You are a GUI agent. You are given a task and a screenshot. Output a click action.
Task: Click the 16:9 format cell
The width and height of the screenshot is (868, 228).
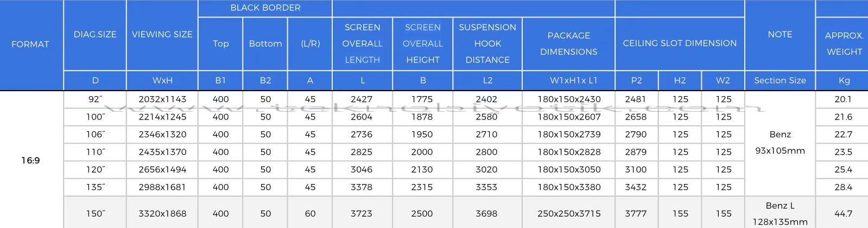(31, 160)
